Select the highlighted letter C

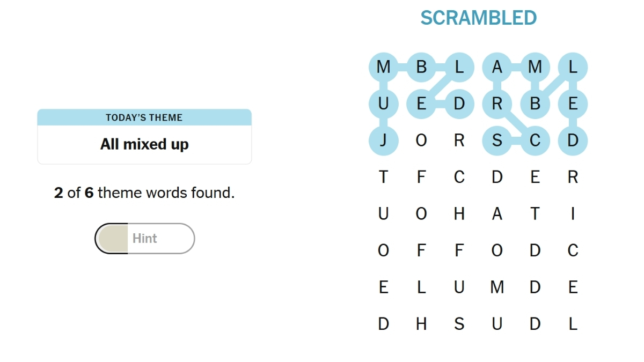click(x=535, y=141)
